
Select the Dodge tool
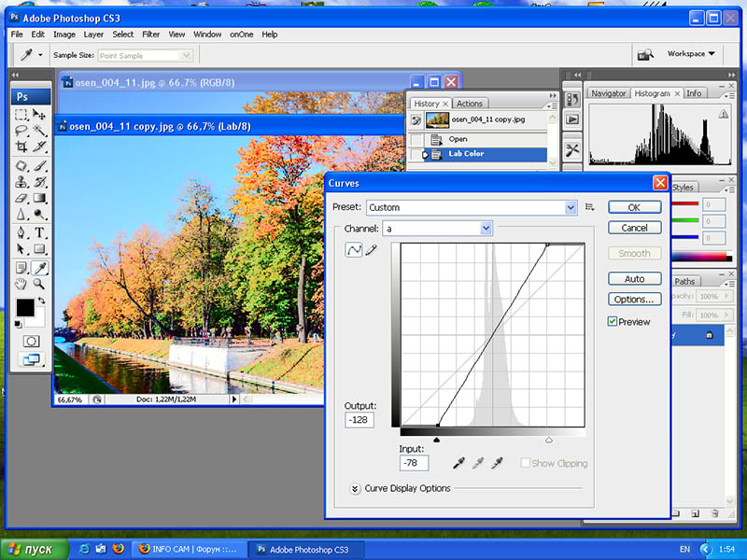pos(39,215)
